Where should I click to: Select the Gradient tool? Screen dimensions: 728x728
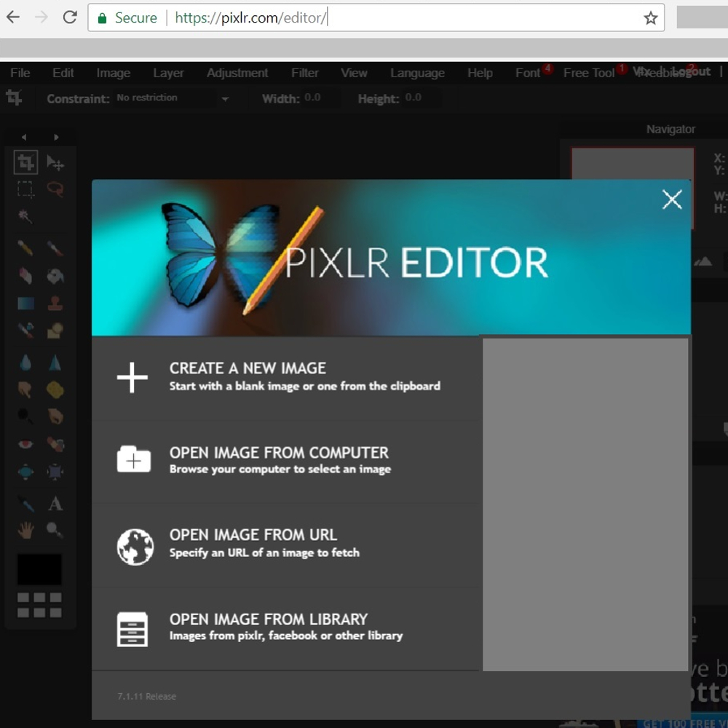[x=25, y=304]
